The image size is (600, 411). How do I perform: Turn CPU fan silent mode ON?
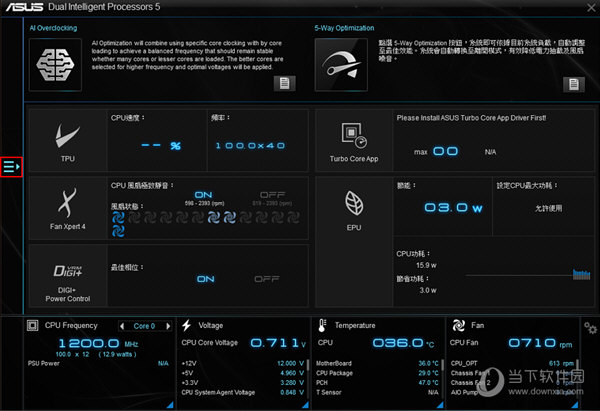[203, 195]
